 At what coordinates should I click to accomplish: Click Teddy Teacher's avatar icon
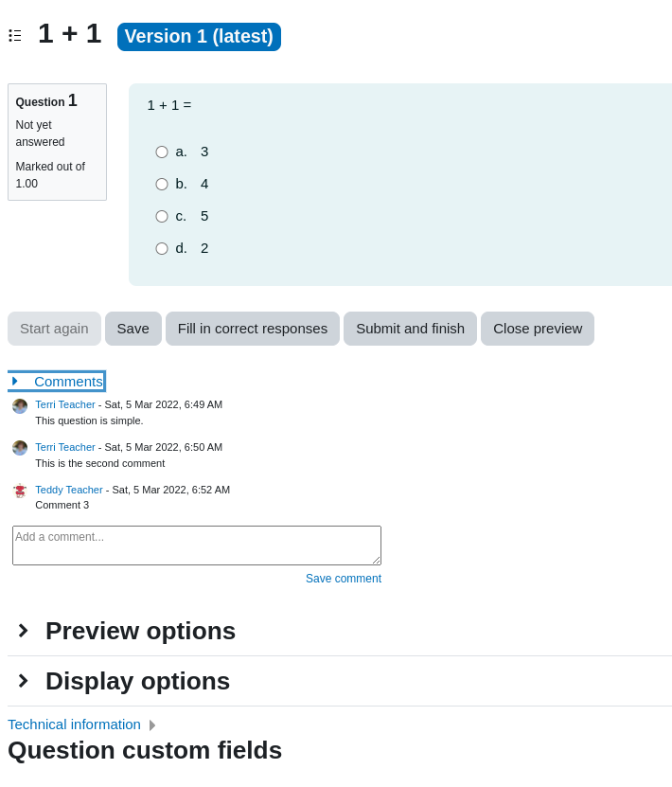click(20, 491)
